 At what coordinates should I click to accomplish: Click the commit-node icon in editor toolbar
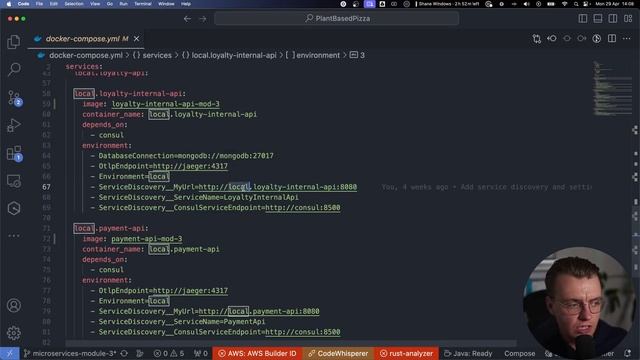tap(567, 39)
